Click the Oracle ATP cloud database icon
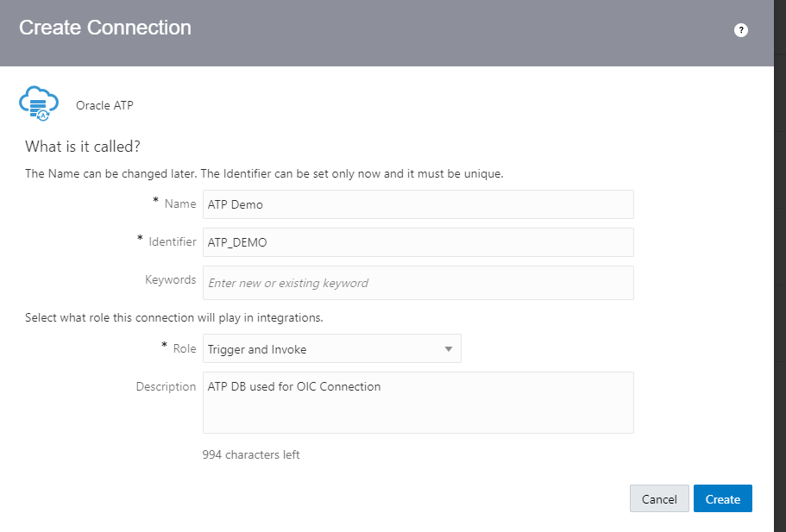 (38, 104)
